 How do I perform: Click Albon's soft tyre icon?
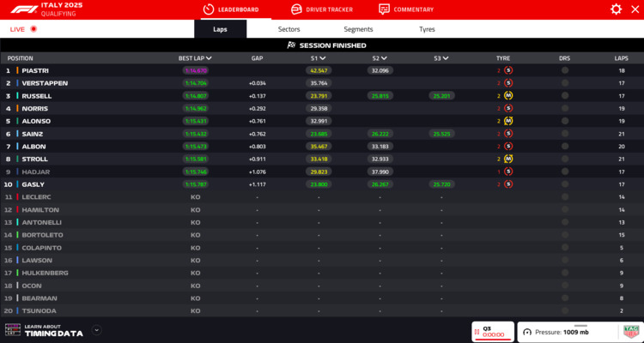508,147
